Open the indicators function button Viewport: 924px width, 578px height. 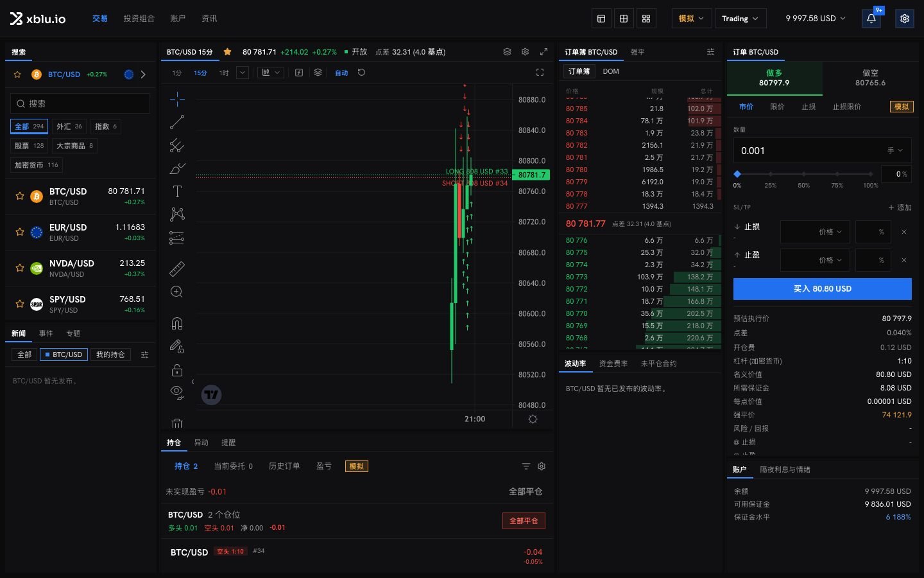coord(299,73)
